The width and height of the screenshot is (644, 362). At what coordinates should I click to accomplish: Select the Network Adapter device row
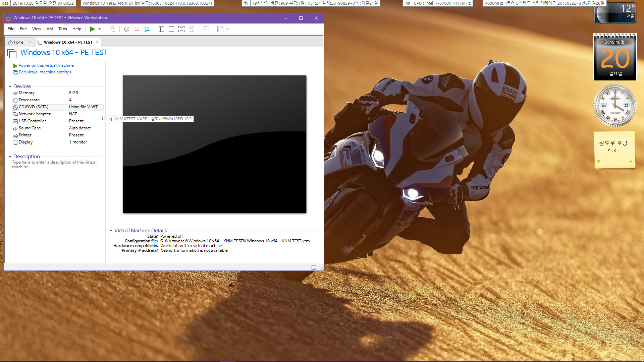pyautogui.click(x=57, y=114)
